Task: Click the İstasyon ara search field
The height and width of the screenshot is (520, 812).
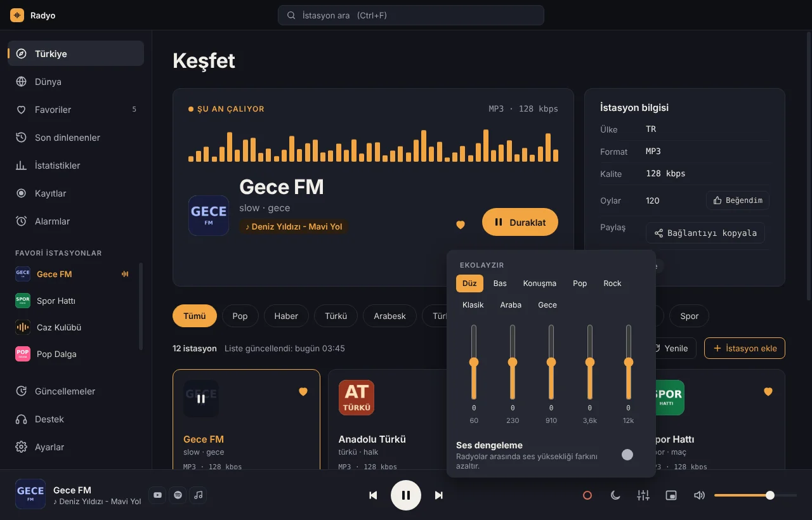Action: 411,15
